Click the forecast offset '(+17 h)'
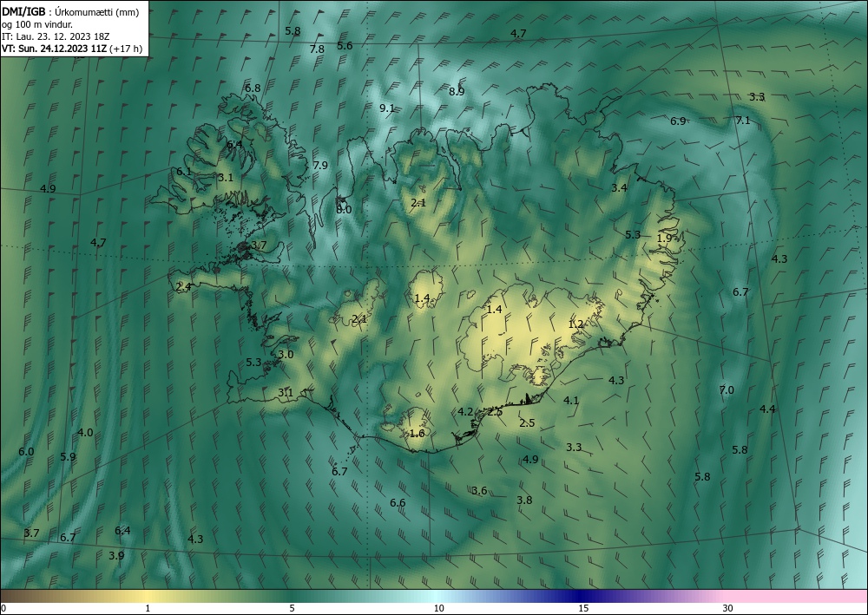 (x=126, y=49)
